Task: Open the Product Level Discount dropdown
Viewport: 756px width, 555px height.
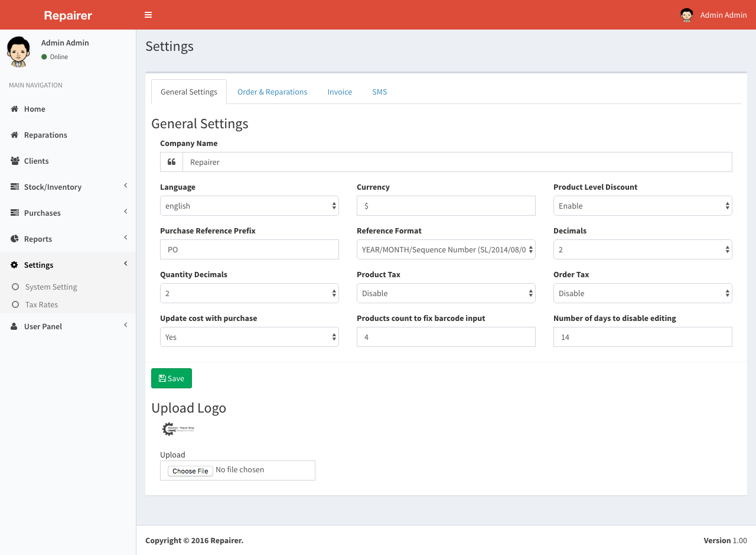Action: pos(643,206)
